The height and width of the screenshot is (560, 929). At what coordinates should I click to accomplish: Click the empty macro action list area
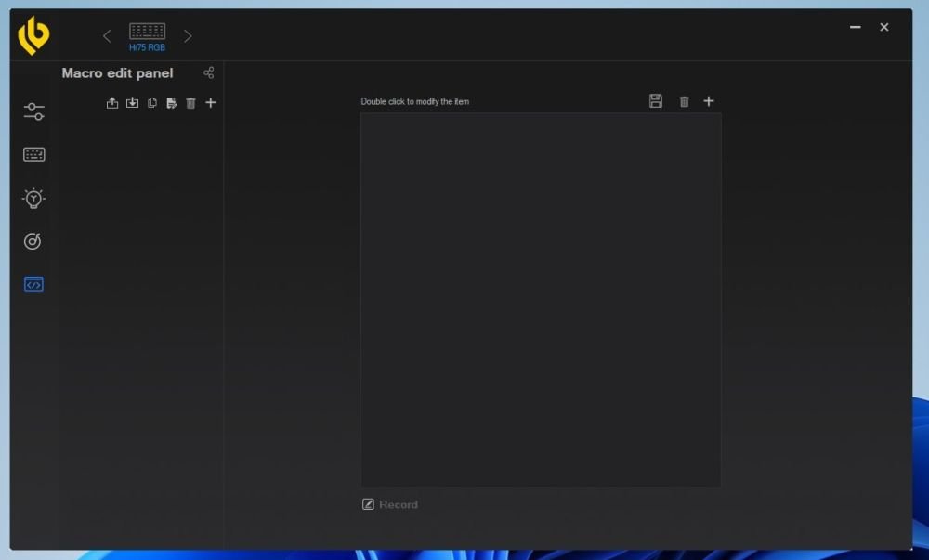click(x=541, y=300)
